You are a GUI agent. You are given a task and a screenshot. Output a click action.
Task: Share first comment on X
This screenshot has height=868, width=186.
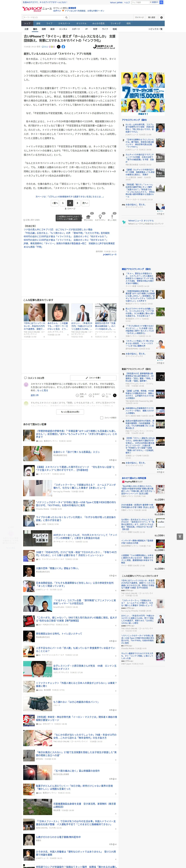point(114,395)
